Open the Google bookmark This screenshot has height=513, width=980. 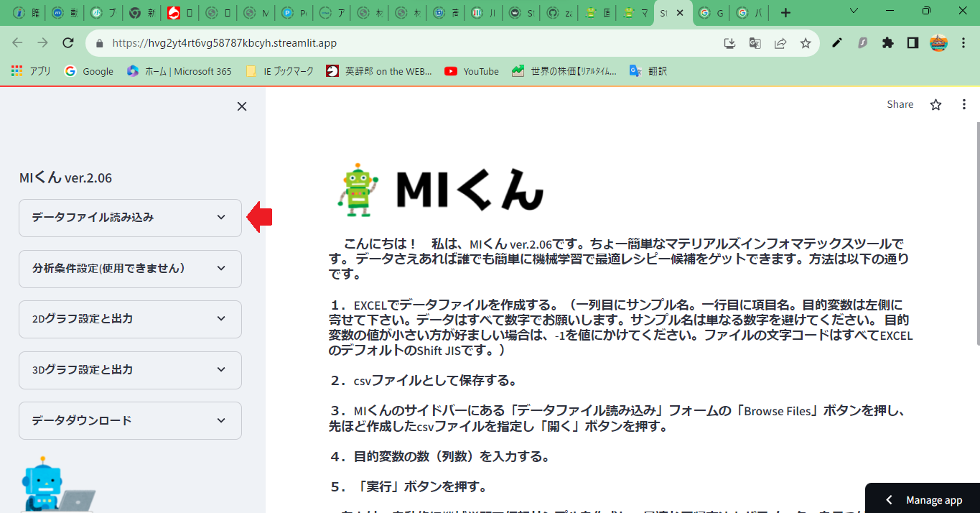point(89,71)
